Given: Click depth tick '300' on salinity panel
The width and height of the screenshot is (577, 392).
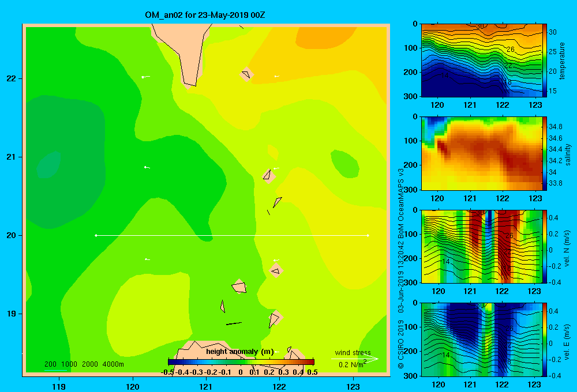Looking at the screenshot, I should pos(411,190).
